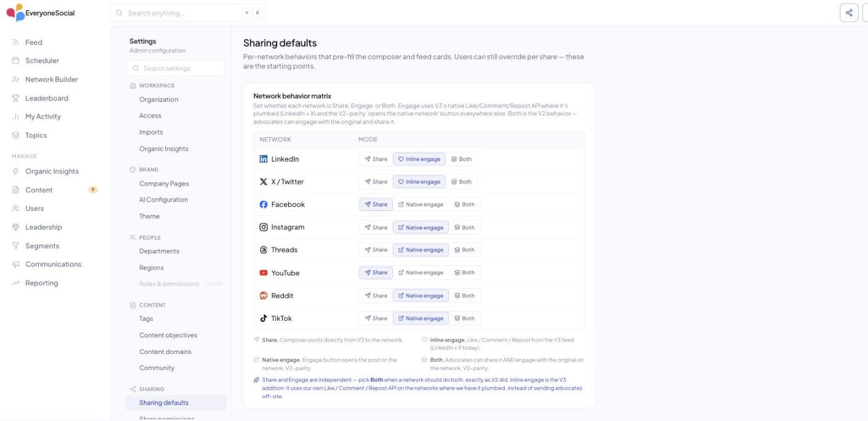The image size is (868, 421).
Task: Set Reddit mode to Both
Action: pos(465,296)
